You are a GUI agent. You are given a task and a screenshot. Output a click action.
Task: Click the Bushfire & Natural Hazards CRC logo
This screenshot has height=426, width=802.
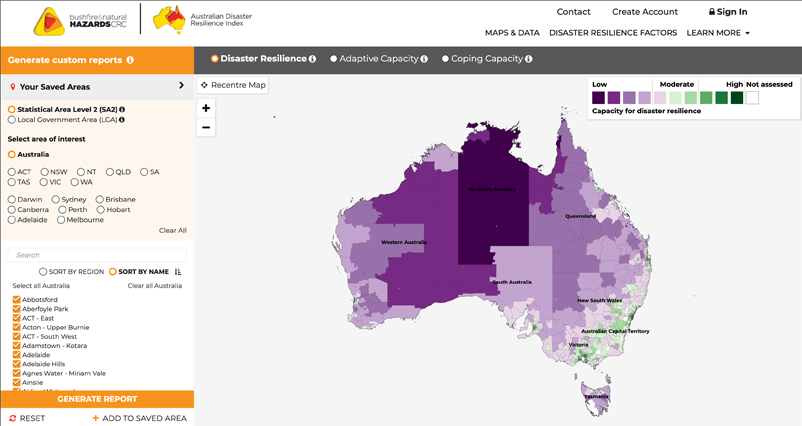click(x=80, y=21)
